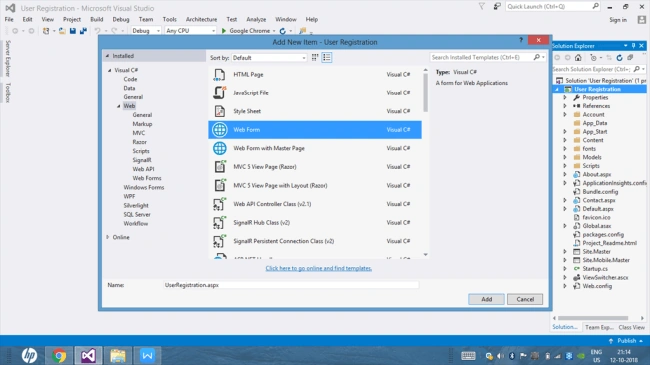The height and width of the screenshot is (365, 650).
Task: Click the Cancel button
Action: pos(525,299)
